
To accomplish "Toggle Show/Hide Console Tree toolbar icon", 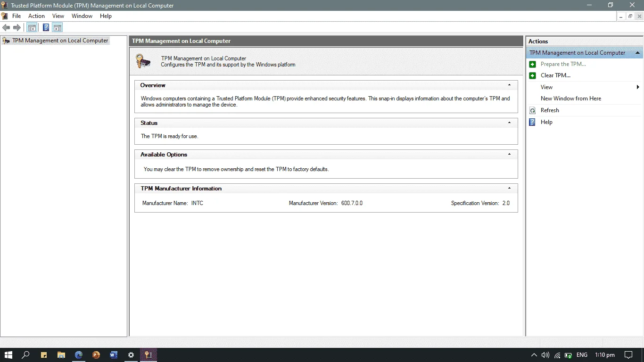I will tap(32, 28).
